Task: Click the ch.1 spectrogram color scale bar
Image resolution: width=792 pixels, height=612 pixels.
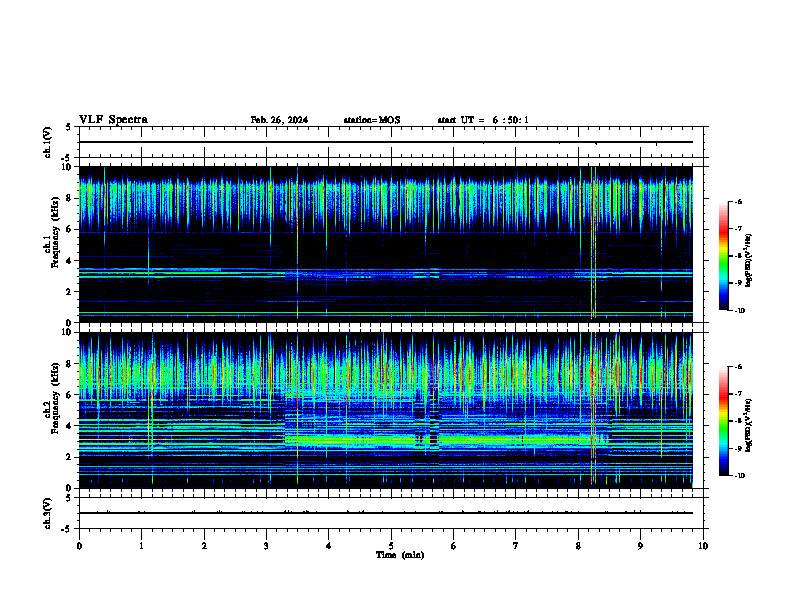Action: [724, 256]
